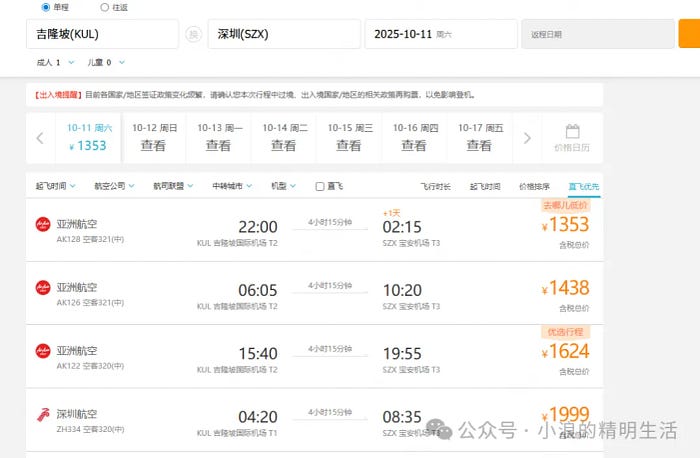The image size is (700, 458).
Task: Select the 10-16 周四 date tab
Action: 414,138
